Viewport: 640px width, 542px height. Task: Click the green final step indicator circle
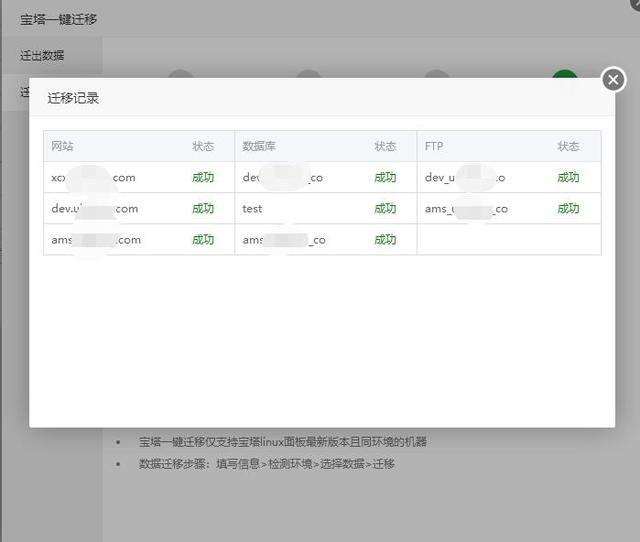[564, 74]
